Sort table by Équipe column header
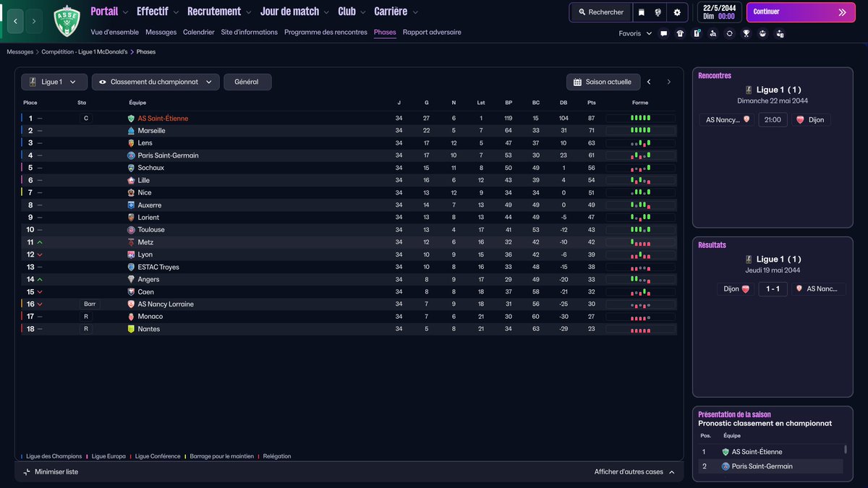 point(137,103)
